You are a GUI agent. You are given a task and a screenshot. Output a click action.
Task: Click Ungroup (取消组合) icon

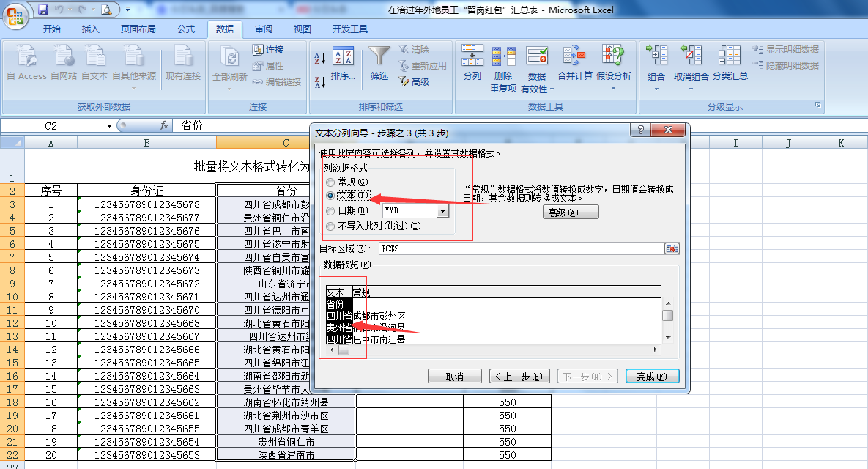(x=691, y=56)
